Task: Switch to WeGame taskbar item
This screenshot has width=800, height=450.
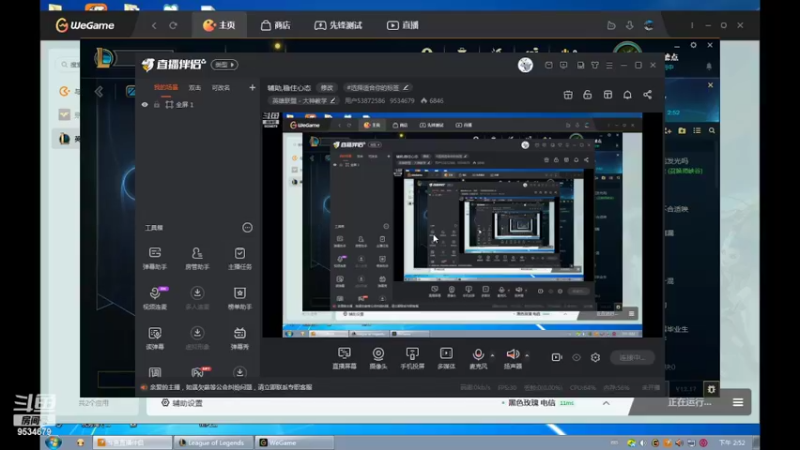Action: click(x=294, y=443)
